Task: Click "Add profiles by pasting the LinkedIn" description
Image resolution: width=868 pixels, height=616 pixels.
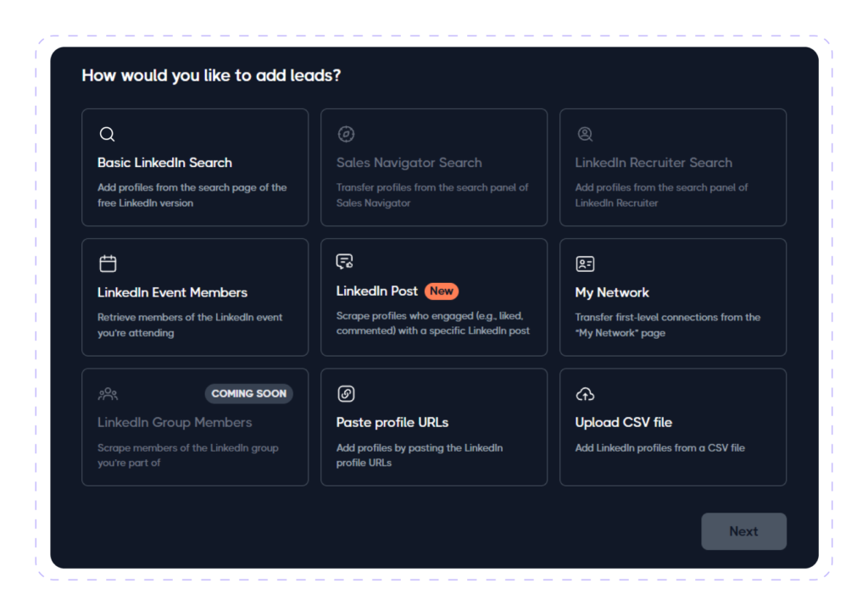Action: (420, 455)
